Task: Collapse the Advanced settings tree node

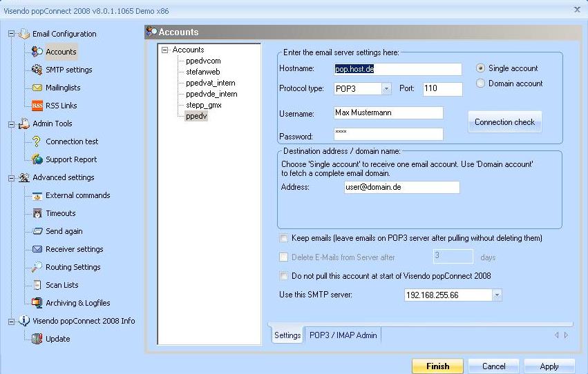Action: tap(11, 178)
